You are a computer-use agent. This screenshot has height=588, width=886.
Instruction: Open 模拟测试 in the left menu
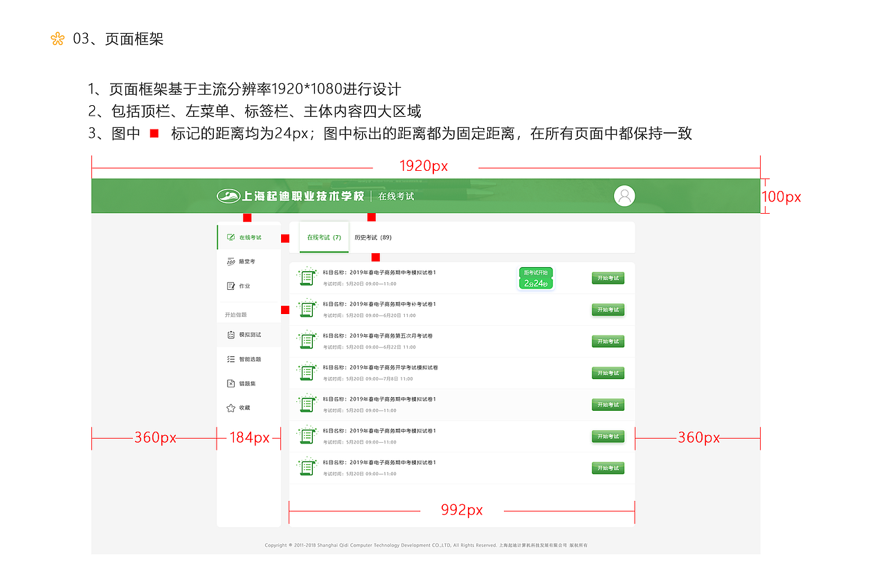coord(249,335)
